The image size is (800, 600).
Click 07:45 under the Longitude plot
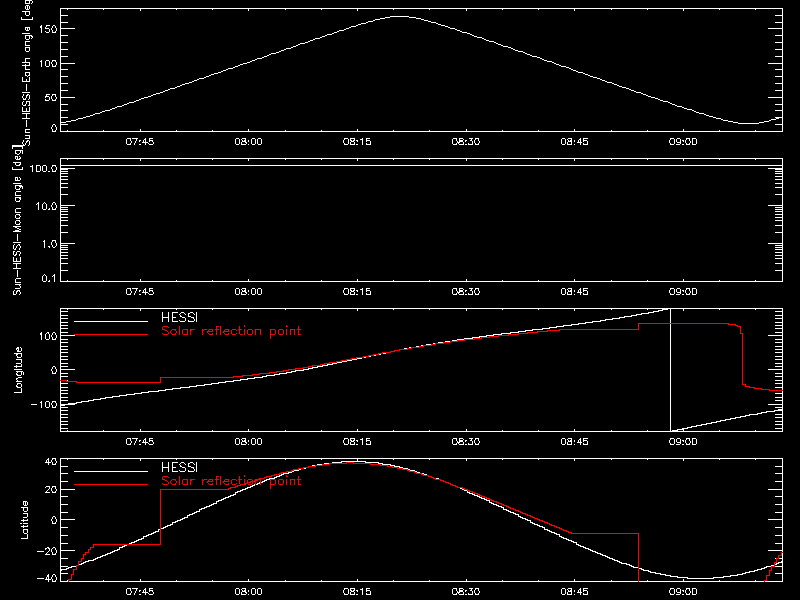[x=140, y=442]
